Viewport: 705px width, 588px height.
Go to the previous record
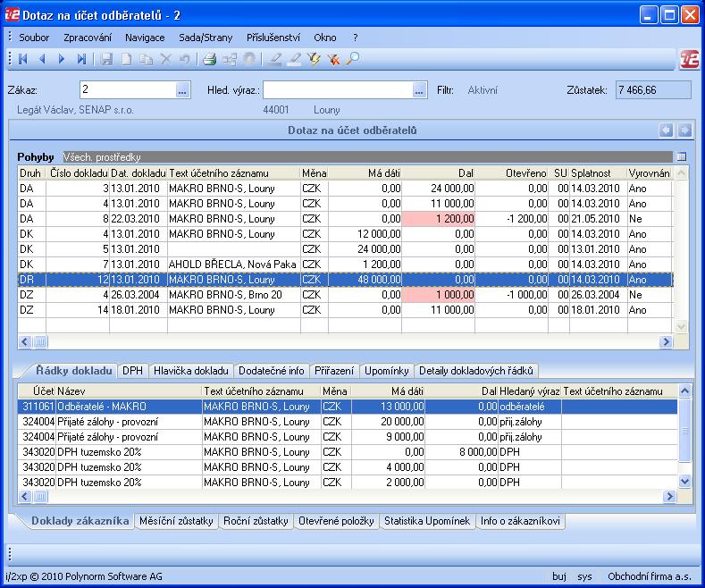pos(42,59)
